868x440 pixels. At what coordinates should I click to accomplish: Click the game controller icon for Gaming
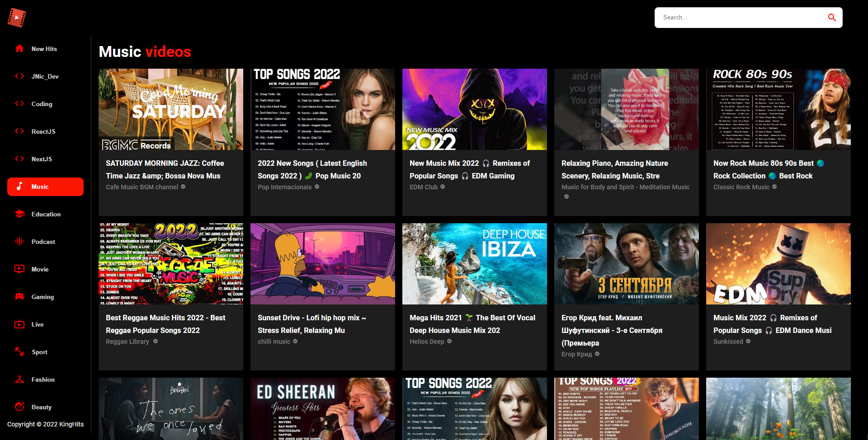click(x=20, y=296)
